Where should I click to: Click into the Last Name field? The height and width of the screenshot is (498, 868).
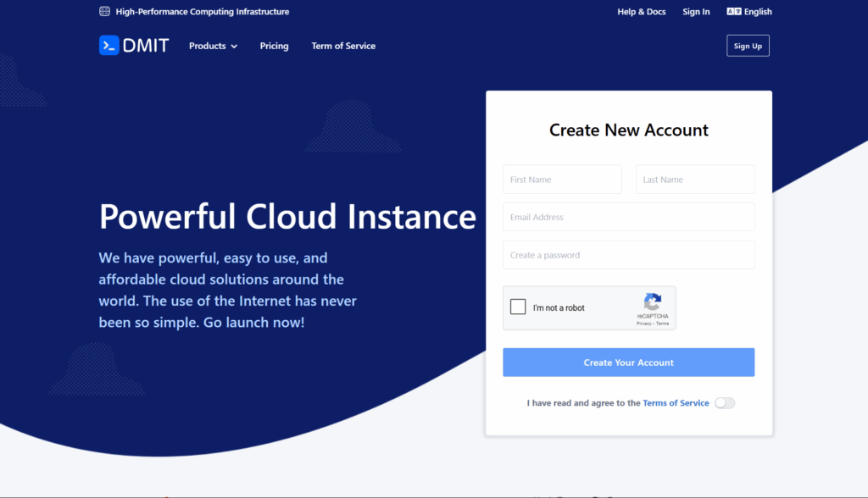694,180
